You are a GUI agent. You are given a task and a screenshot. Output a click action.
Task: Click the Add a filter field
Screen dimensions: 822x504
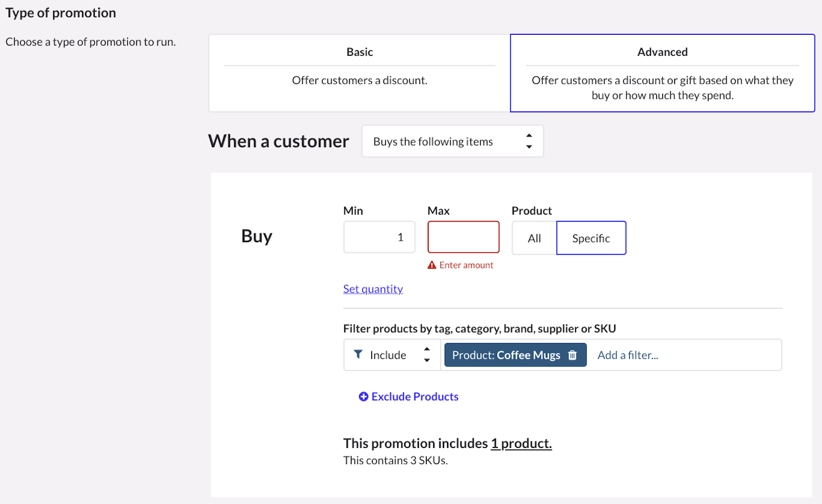click(628, 355)
